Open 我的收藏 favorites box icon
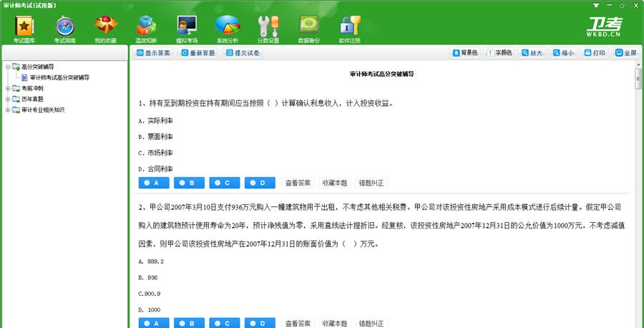Image resolution: width=644 pixels, height=328 pixels. pos(106,29)
